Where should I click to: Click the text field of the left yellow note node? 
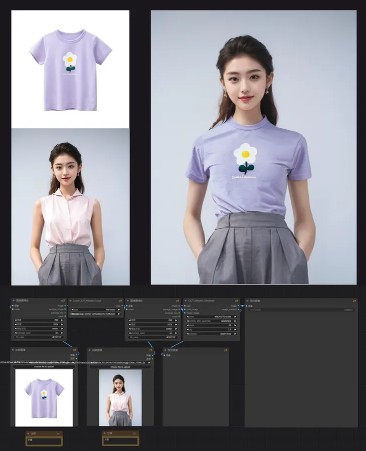tap(44, 441)
